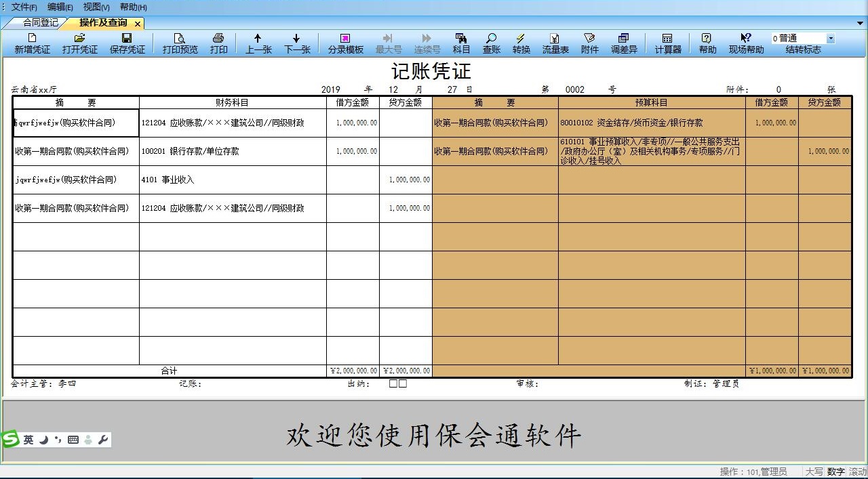Save the voucher using 保存凭证
The width and height of the screenshot is (868, 479).
pos(127,43)
